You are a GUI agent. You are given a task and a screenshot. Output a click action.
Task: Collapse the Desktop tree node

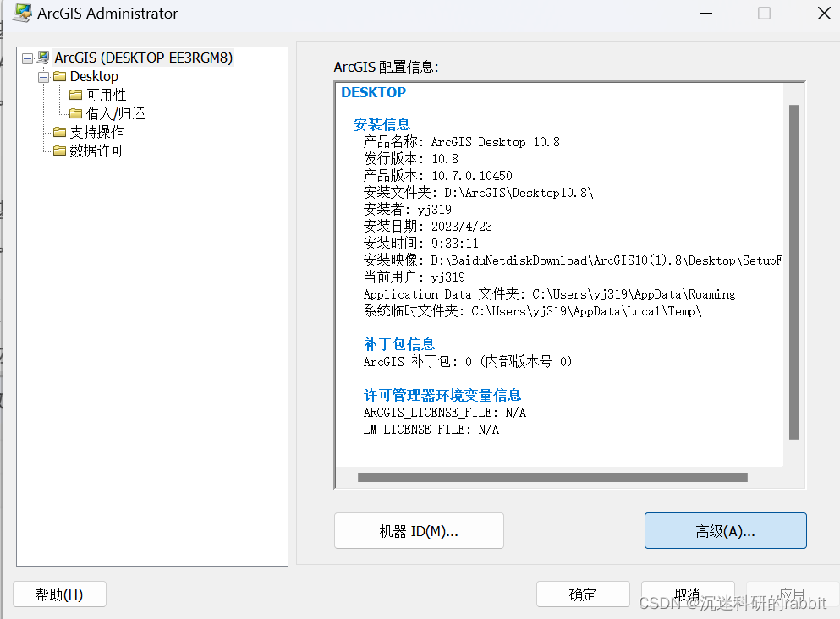[x=43, y=77]
